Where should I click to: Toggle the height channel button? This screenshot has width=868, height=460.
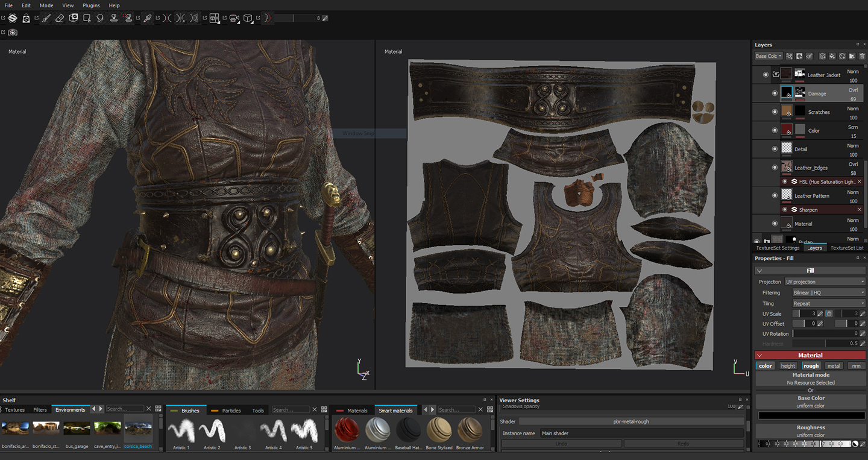(788, 366)
